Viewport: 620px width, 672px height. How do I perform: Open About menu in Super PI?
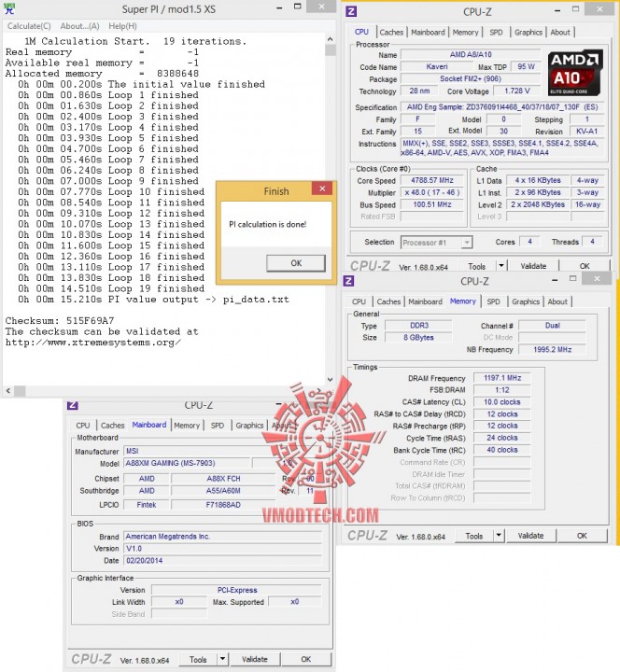79,26
